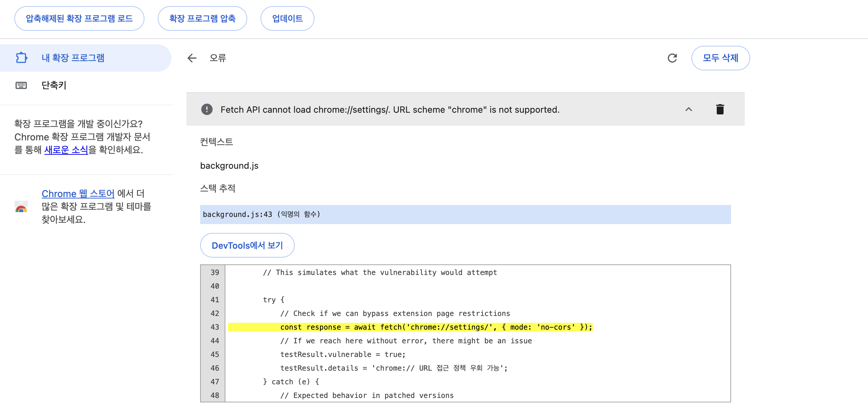The height and width of the screenshot is (414, 868).
Task: Follow the 새로운 소식 link
Action: point(66,150)
